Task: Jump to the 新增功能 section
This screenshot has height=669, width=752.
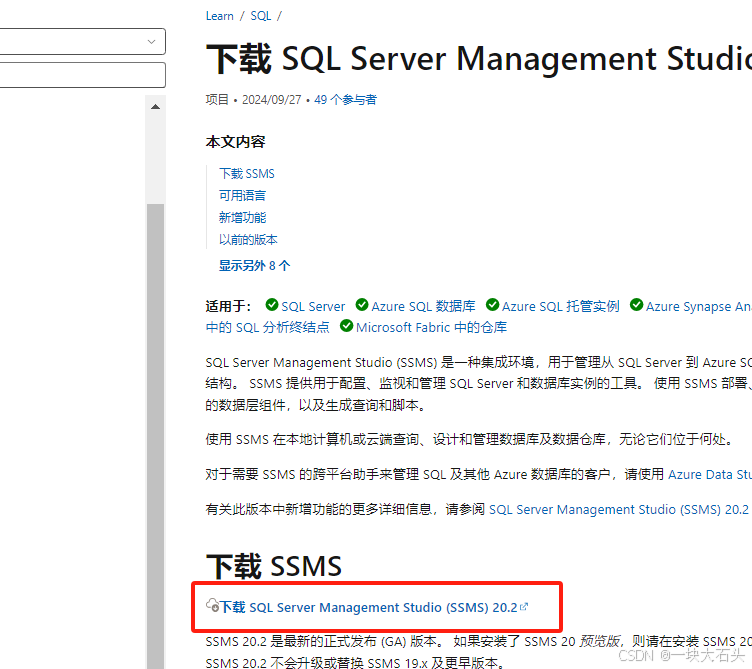Action: pyautogui.click(x=242, y=218)
